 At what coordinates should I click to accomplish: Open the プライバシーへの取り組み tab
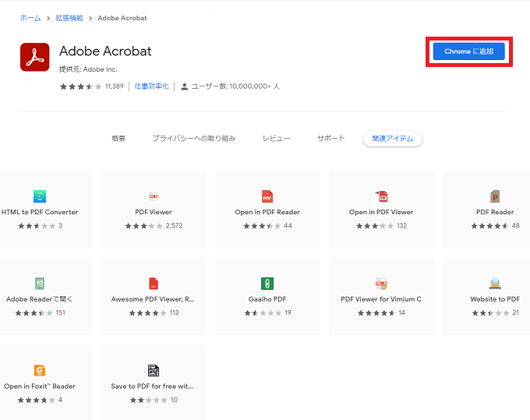193,139
